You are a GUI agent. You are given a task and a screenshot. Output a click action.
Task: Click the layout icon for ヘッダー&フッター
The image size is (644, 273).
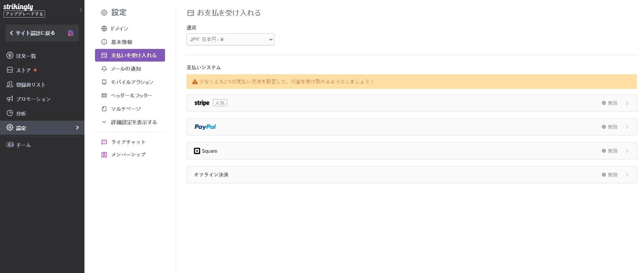(x=104, y=95)
